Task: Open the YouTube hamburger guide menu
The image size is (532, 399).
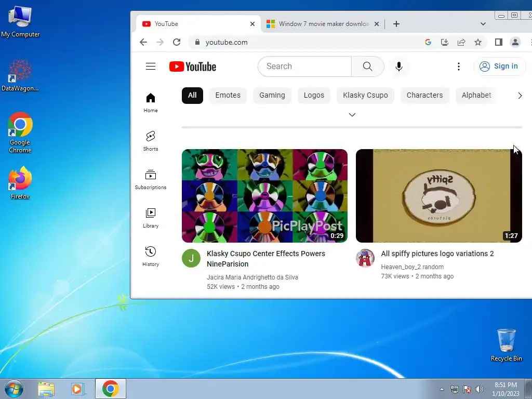Action: click(x=151, y=66)
